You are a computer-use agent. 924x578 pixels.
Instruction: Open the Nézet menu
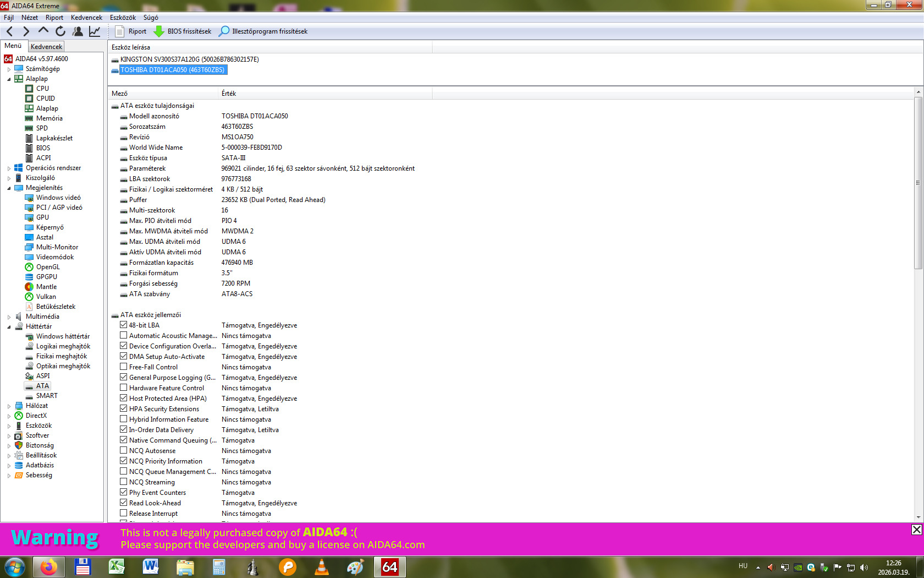tap(30, 18)
